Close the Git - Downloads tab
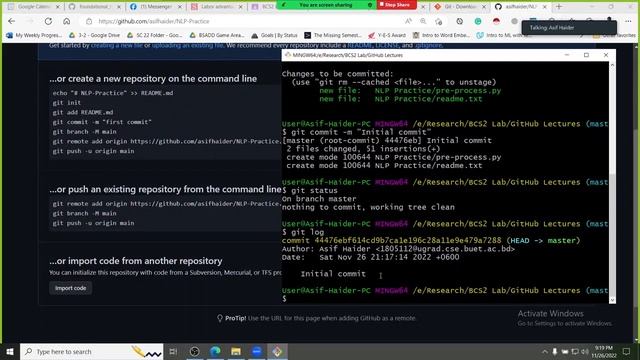Viewport: 640px width, 360px height. [x=484, y=7]
